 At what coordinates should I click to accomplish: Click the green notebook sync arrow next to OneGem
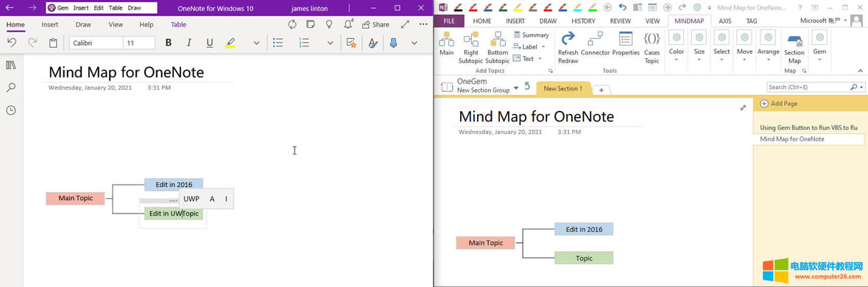pos(527,86)
